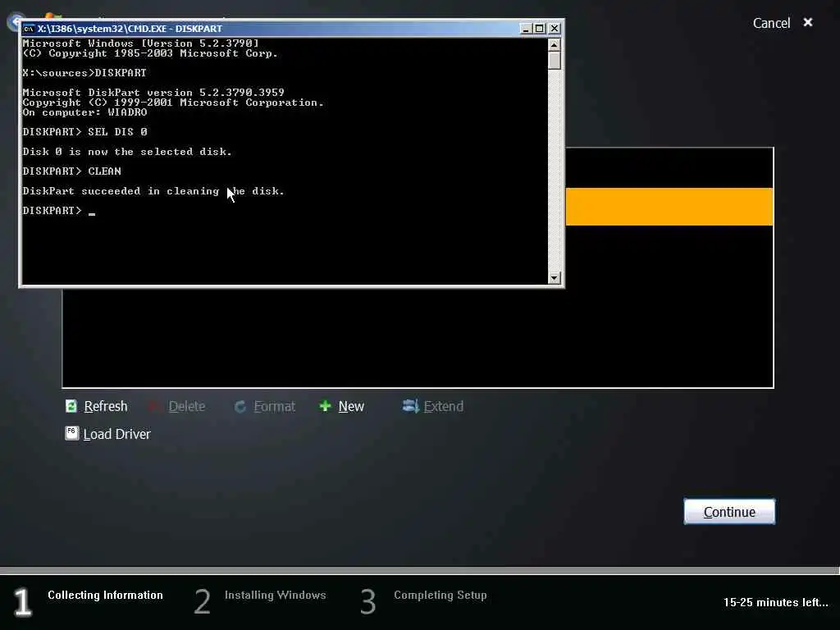The width and height of the screenshot is (840, 630).
Task: Click 'Copyright (C) 1999-2001 Microsoft Corporation.' line
Action: pyautogui.click(x=173, y=103)
